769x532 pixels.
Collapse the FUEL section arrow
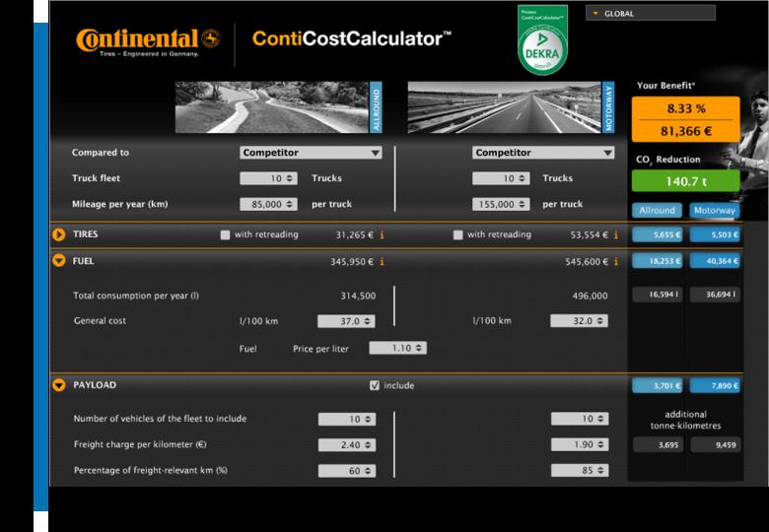coord(59,261)
